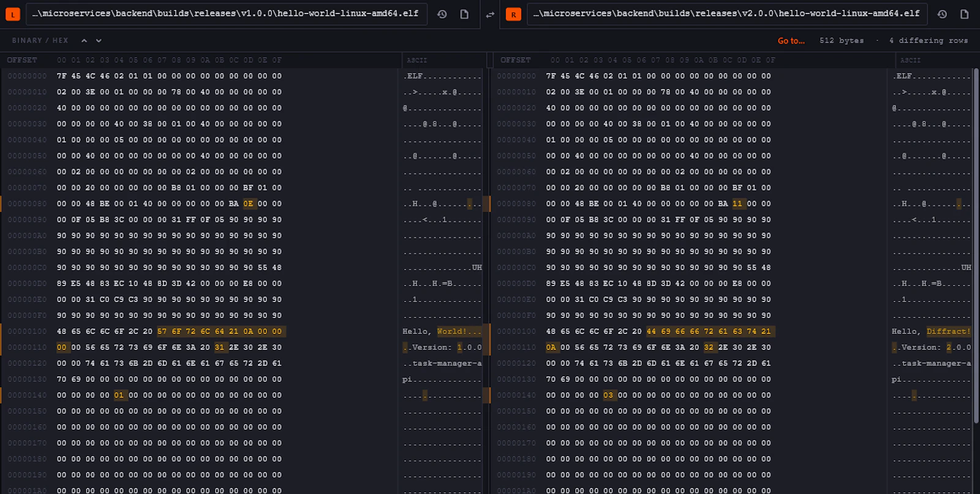Select left offset 00000000 row label
The height and width of the screenshot is (494, 980).
(27, 76)
